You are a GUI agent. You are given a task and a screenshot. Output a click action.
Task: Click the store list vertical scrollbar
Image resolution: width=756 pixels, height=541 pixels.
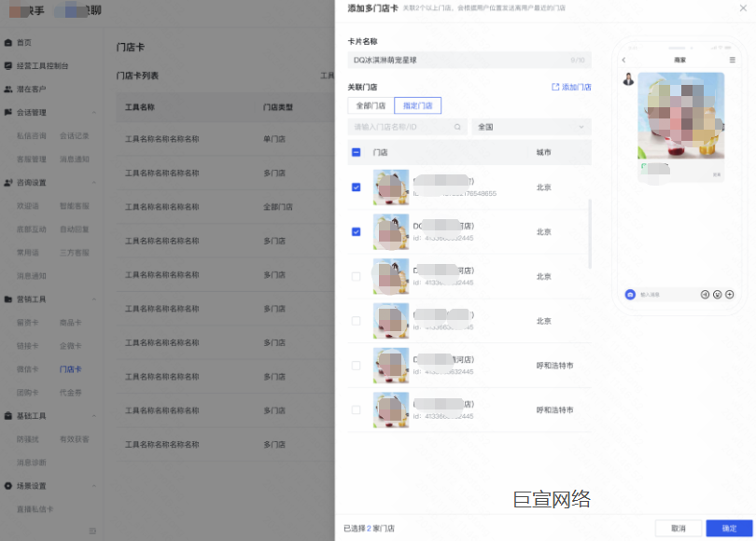click(590, 233)
